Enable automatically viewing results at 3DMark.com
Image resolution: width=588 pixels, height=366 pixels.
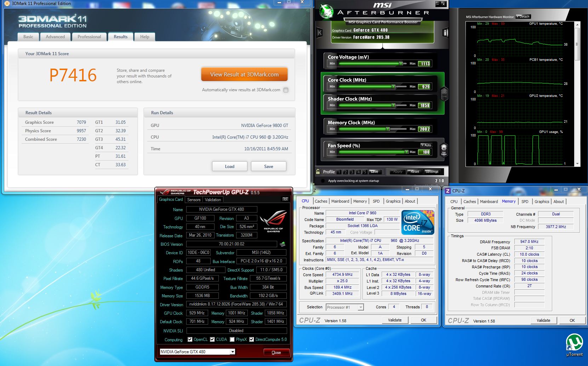click(x=286, y=90)
